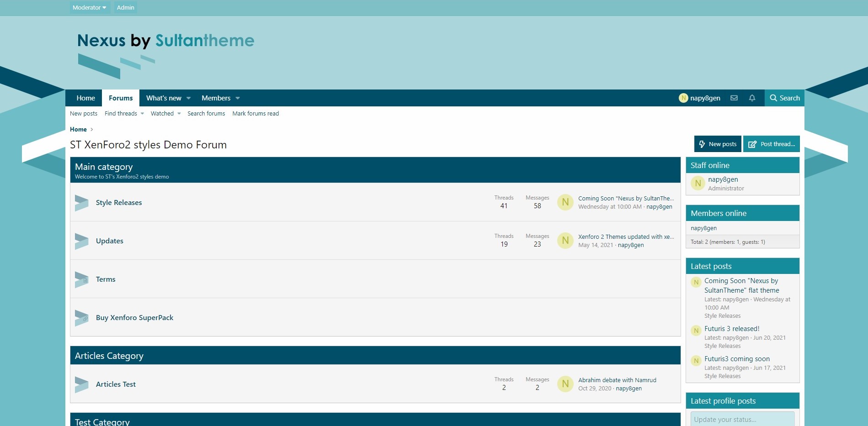
Task: Click napy8gen avatar in Staff online
Action: pos(698,184)
